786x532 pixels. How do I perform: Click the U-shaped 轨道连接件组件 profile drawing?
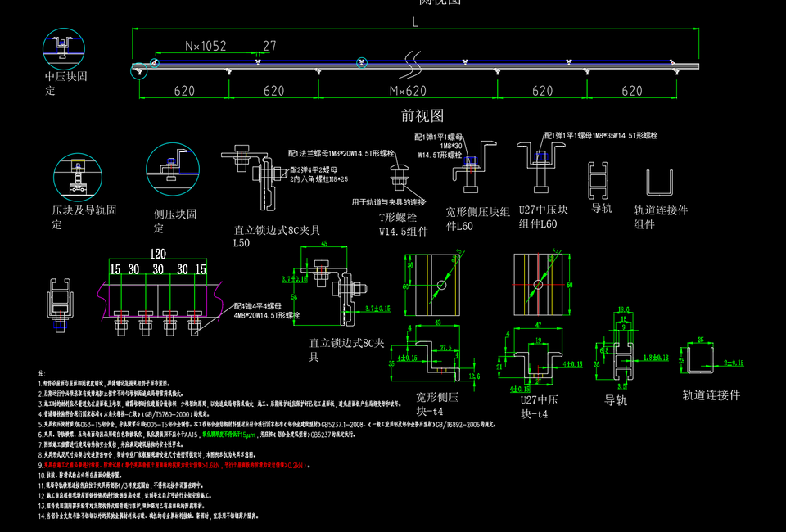click(660, 183)
